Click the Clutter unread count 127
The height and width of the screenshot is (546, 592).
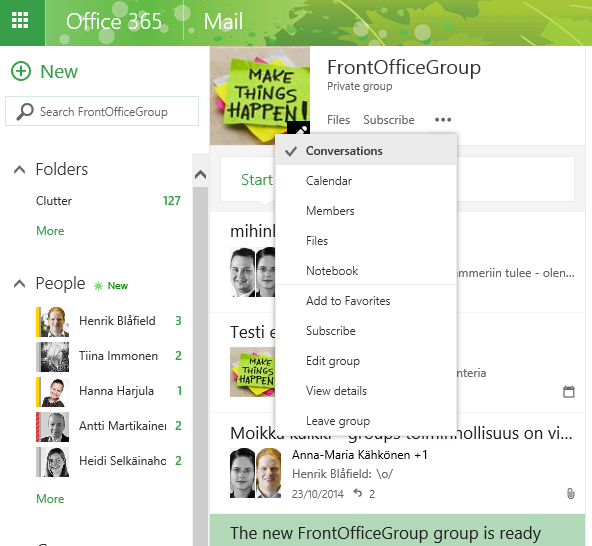(171, 201)
